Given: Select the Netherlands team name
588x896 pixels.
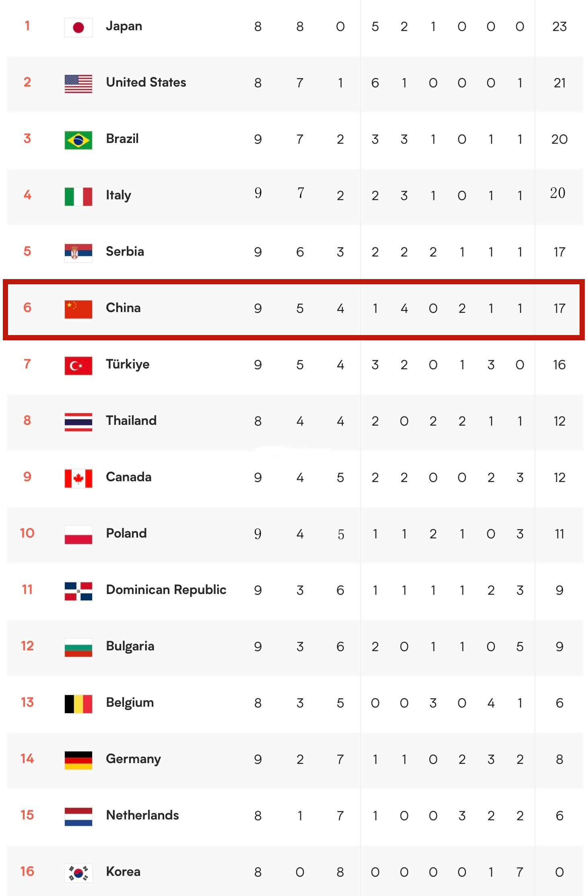Looking at the screenshot, I should coord(142,815).
